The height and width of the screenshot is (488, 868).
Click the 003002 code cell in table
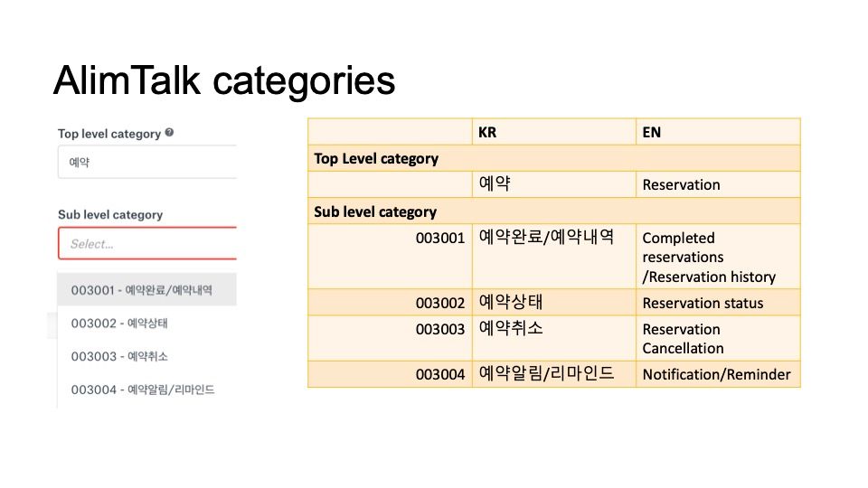point(391,302)
